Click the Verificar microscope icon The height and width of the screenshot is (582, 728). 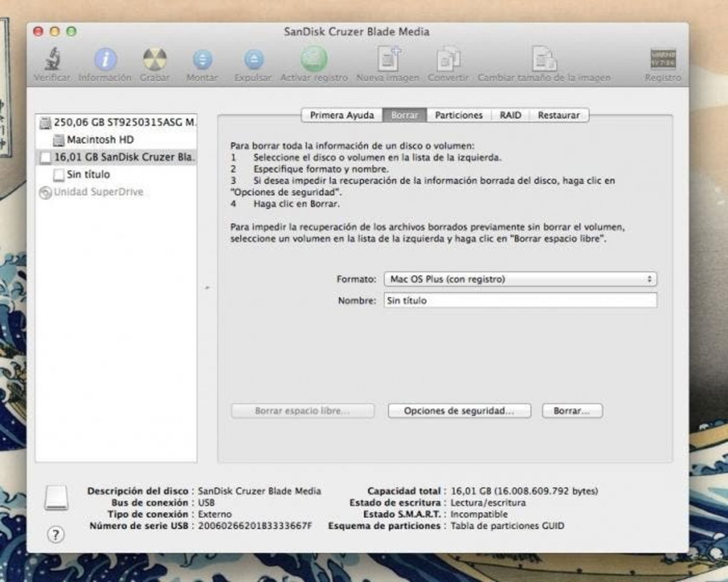pyautogui.click(x=52, y=59)
